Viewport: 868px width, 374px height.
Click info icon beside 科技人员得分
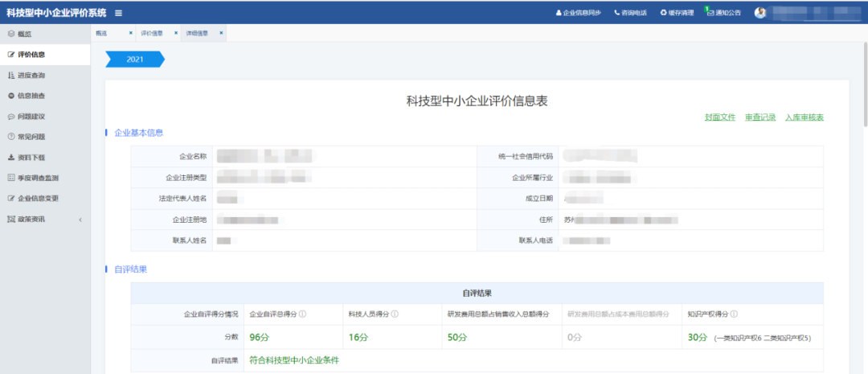(x=395, y=314)
